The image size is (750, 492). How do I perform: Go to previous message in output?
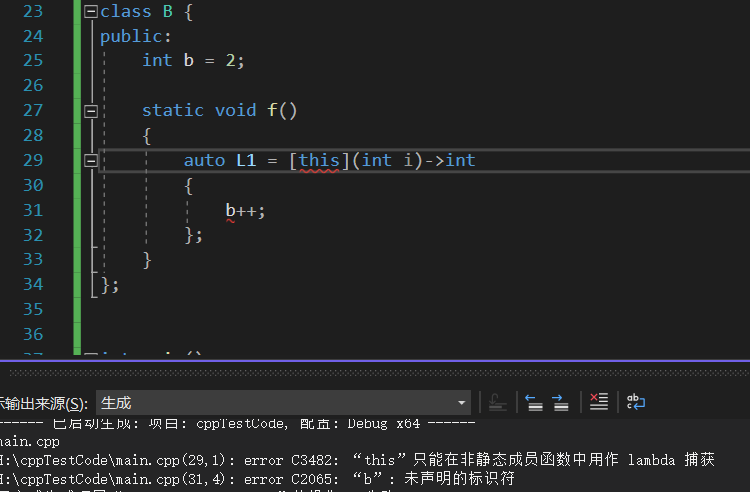[534, 402]
